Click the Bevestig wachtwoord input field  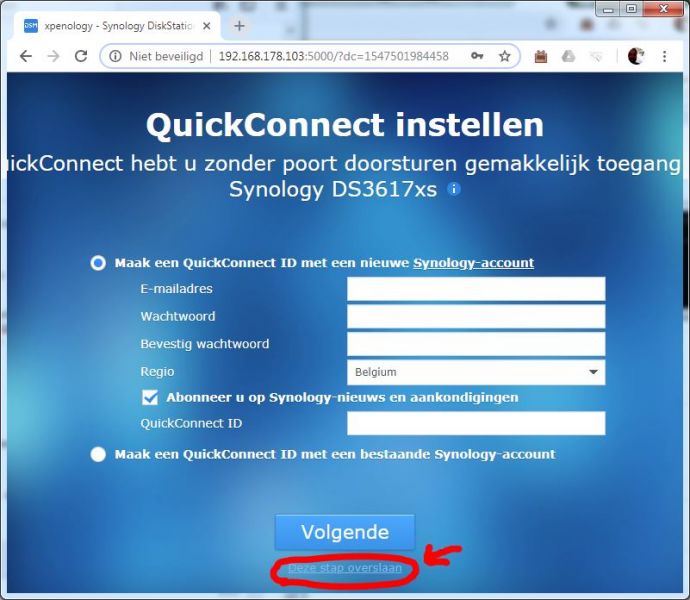(x=476, y=344)
